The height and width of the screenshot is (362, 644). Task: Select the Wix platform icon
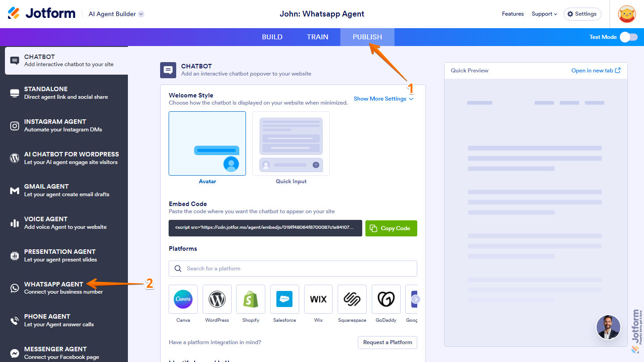click(x=318, y=299)
